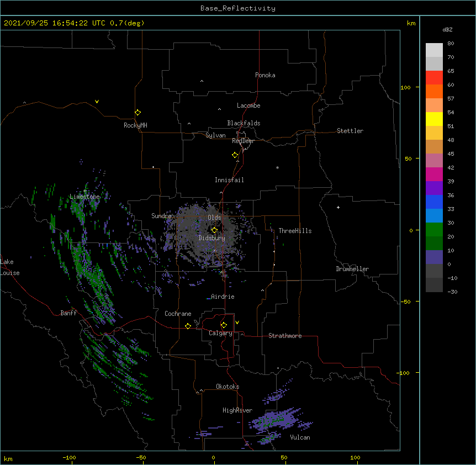
Task: Click the Stettler city label
Action: coord(350,131)
